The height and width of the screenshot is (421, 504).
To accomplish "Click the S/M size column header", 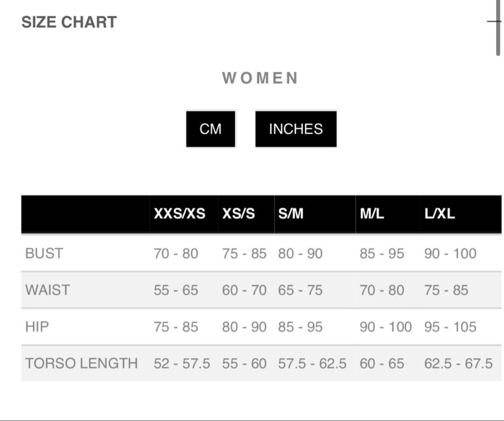I will tap(291, 214).
